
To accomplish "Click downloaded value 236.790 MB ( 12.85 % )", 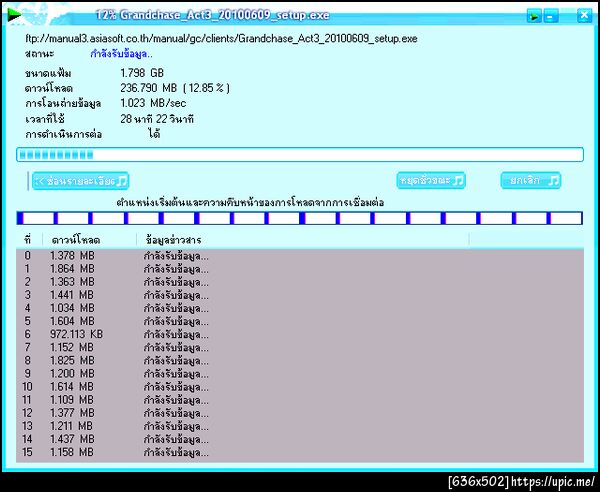I will [x=175, y=88].
